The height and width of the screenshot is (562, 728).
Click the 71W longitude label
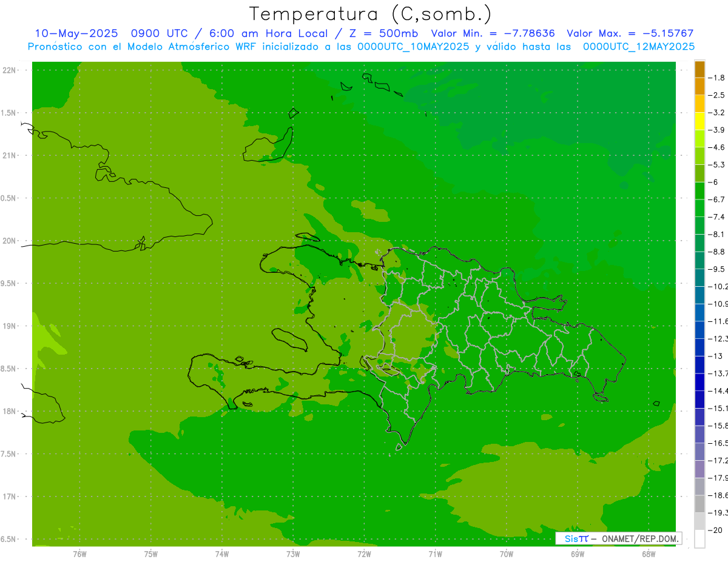pos(435,554)
